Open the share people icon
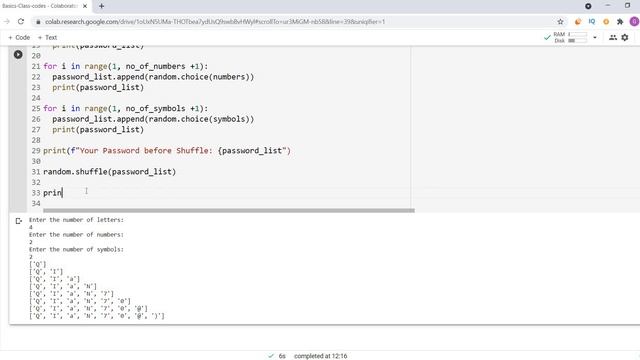This screenshot has width=640, height=360. (x=613, y=37)
